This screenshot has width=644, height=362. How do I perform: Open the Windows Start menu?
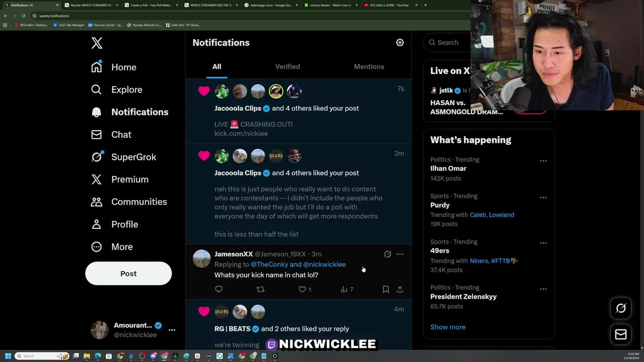(x=8, y=356)
